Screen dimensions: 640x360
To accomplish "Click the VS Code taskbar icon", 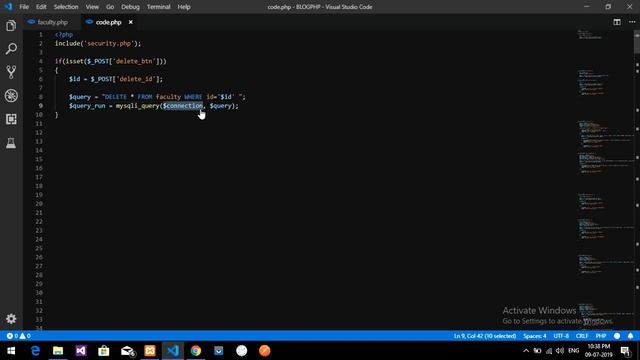I will coord(173,351).
